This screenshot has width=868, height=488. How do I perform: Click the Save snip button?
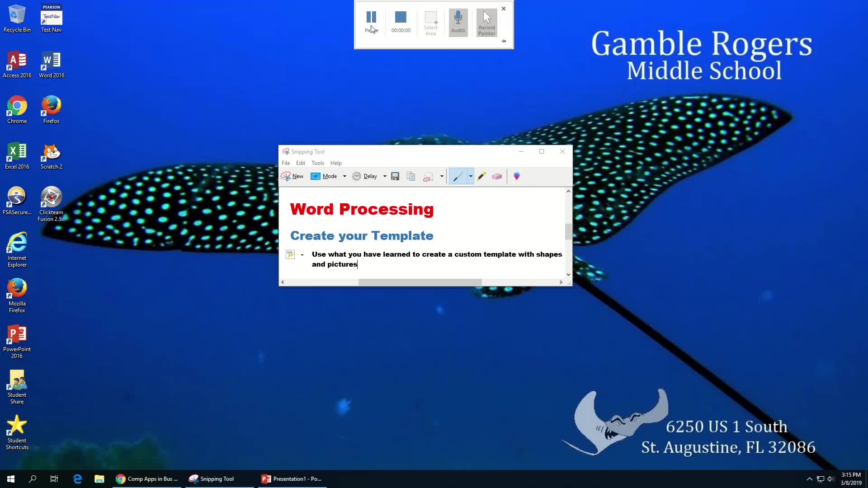395,176
